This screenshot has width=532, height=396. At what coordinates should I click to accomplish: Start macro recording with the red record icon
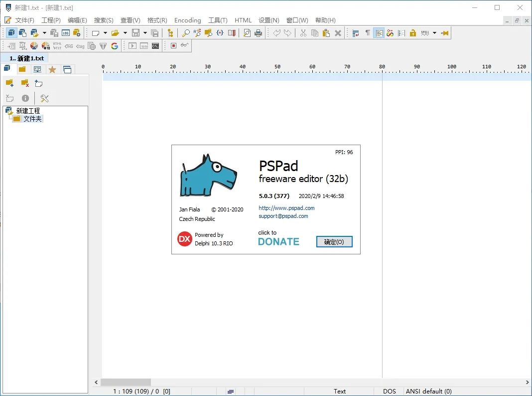pos(173,45)
